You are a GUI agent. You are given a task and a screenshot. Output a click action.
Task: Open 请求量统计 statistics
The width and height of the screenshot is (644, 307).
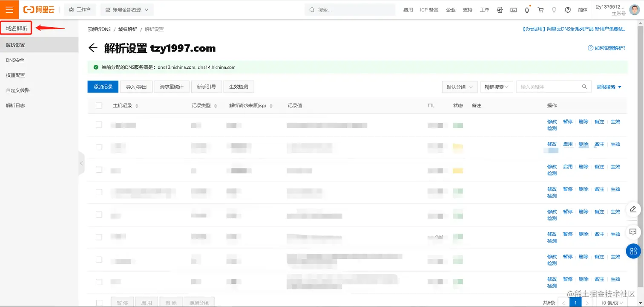[172, 87]
